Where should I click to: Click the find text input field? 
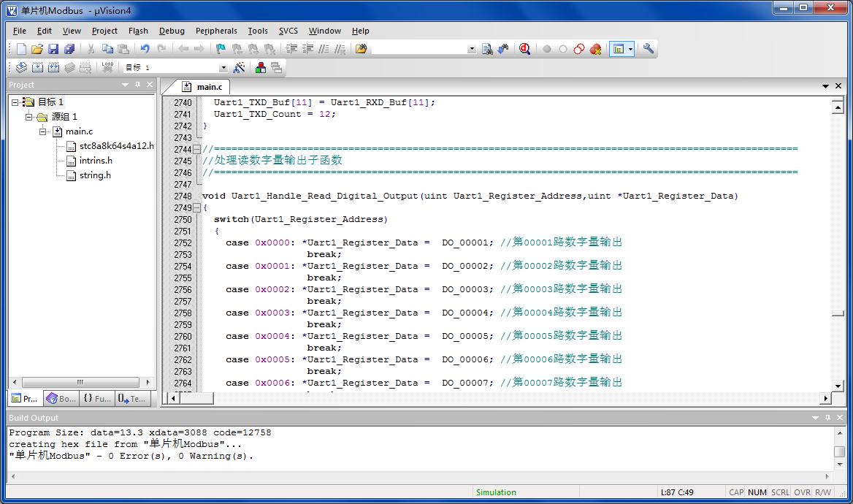[419, 49]
